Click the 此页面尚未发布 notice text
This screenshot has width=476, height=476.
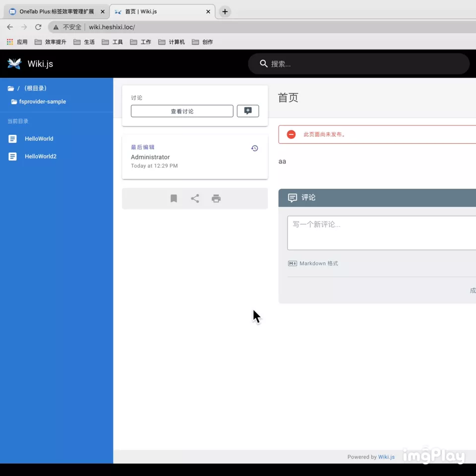coord(324,134)
